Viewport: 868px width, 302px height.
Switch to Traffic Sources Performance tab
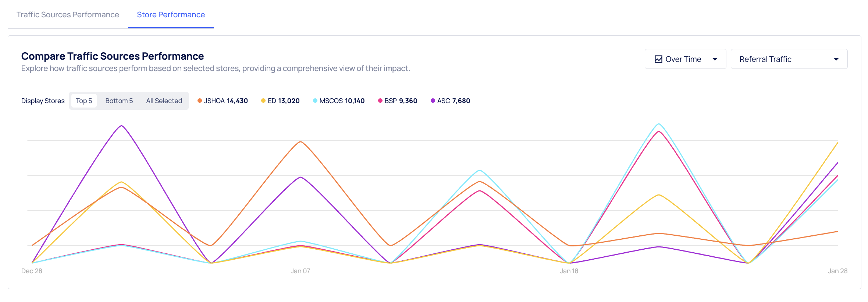tap(68, 15)
